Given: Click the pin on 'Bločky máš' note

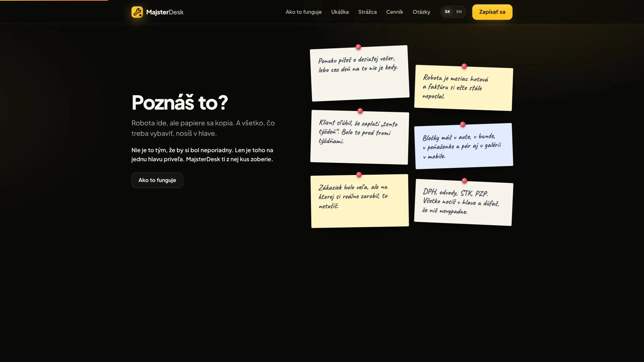Looking at the screenshot, I should [x=463, y=124].
